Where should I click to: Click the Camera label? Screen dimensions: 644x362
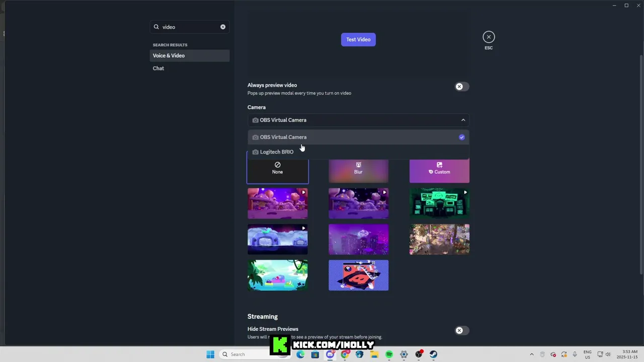(x=257, y=107)
